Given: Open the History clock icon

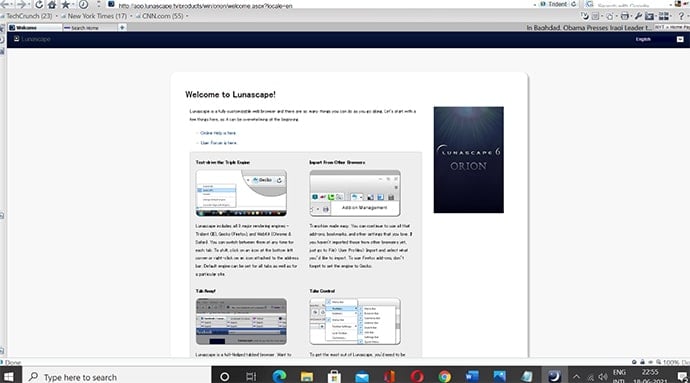Looking at the screenshot, I should 83,4.
